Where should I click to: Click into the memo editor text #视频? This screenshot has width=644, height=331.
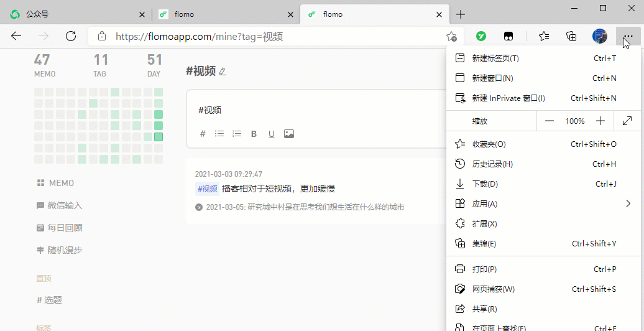(210, 110)
